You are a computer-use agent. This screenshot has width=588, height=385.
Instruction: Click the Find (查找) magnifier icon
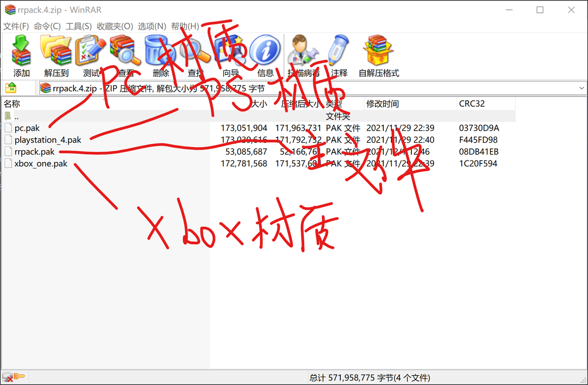pos(195,51)
